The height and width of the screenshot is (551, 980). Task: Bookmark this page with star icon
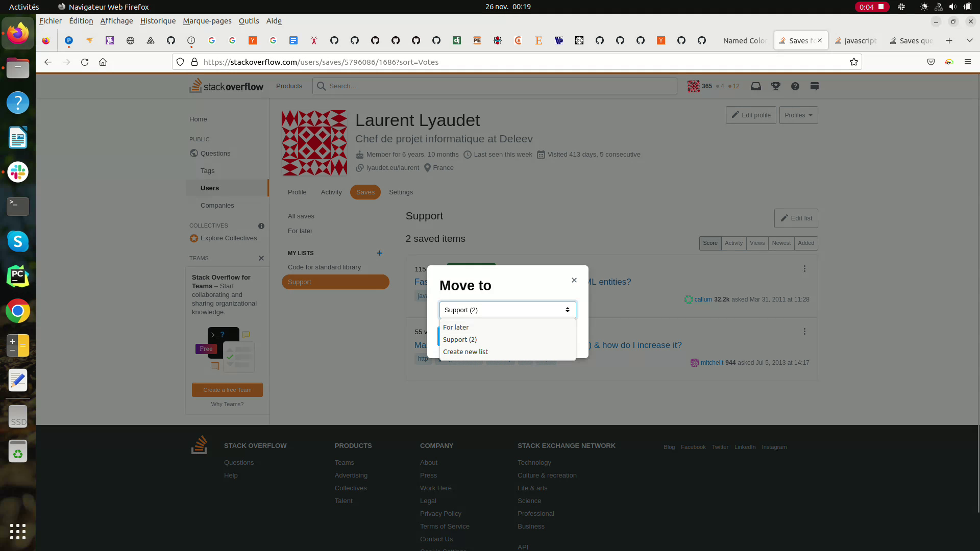click(854, 62)
